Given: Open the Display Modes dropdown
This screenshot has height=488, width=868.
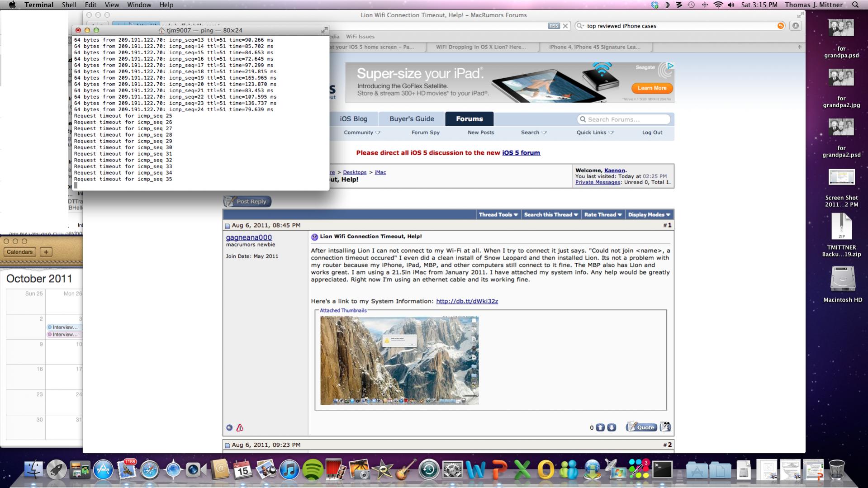Looking at the screenshot, I should click(x=649, y=215).
